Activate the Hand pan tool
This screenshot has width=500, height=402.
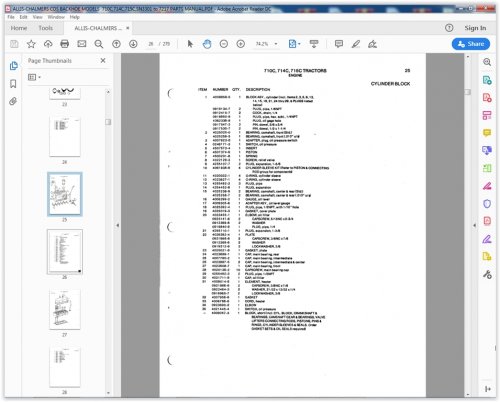(207, 44)
